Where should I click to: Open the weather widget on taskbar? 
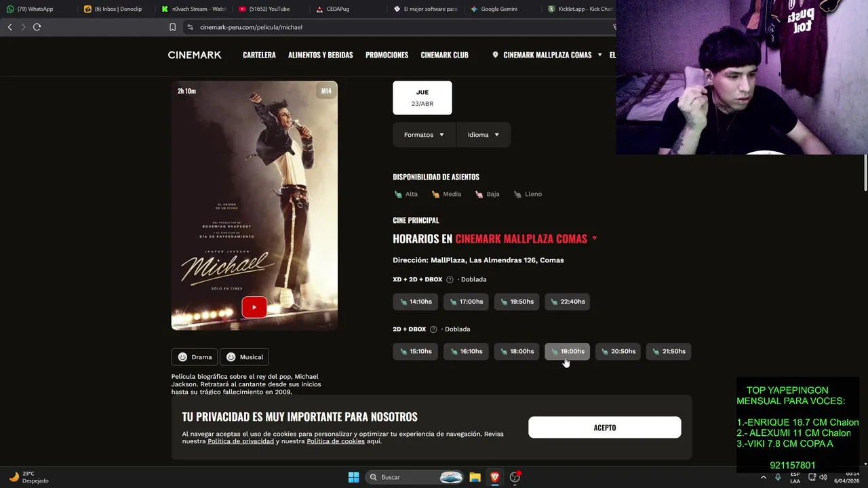pos(27,477)
